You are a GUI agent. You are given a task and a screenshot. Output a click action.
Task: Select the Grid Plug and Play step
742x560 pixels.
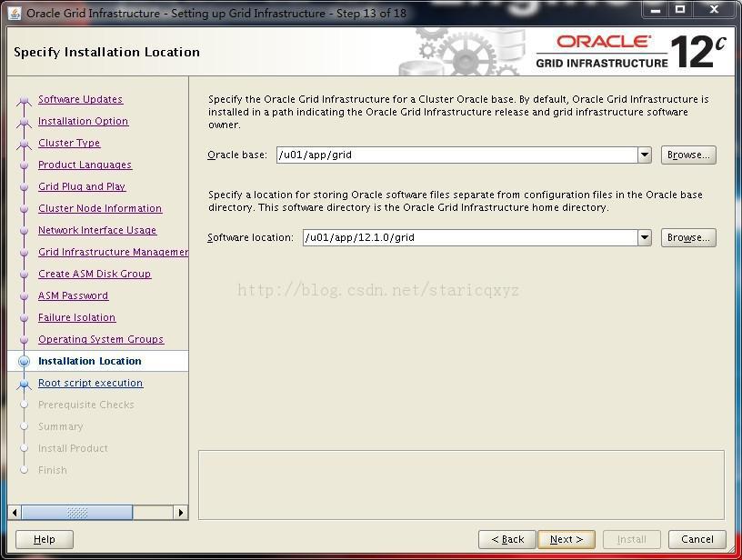coord(82,186)
